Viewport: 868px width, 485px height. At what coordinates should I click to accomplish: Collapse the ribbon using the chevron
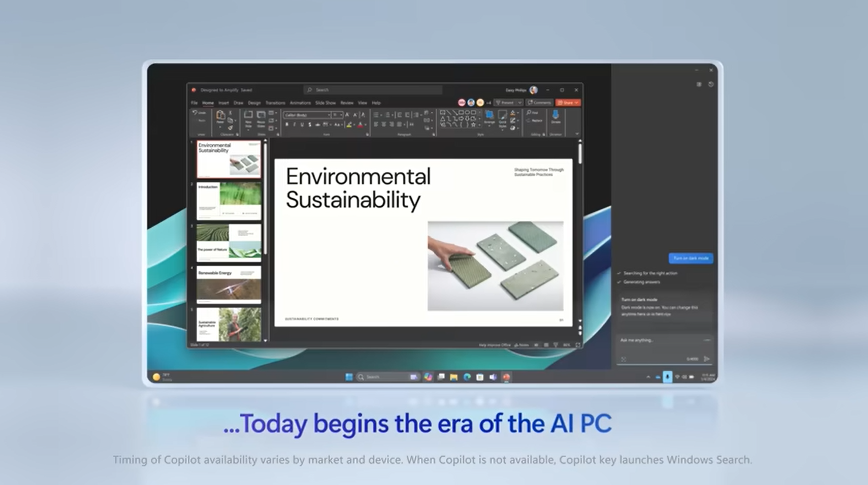(577, 134)
